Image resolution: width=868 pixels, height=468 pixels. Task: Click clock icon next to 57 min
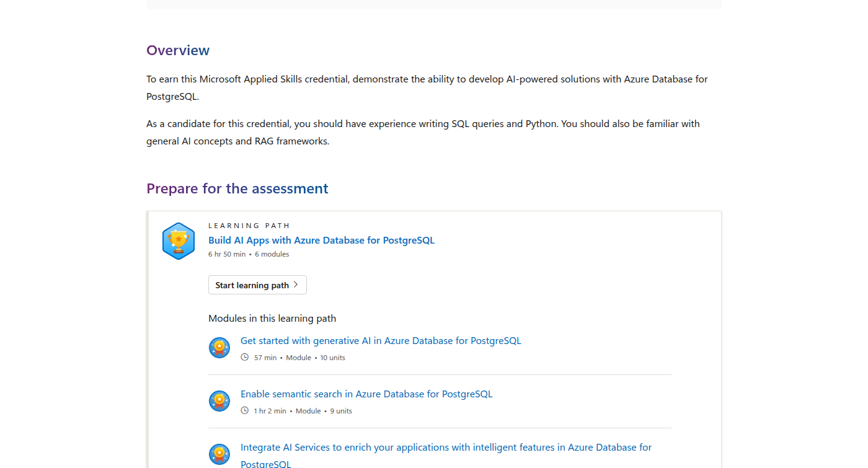244,358
